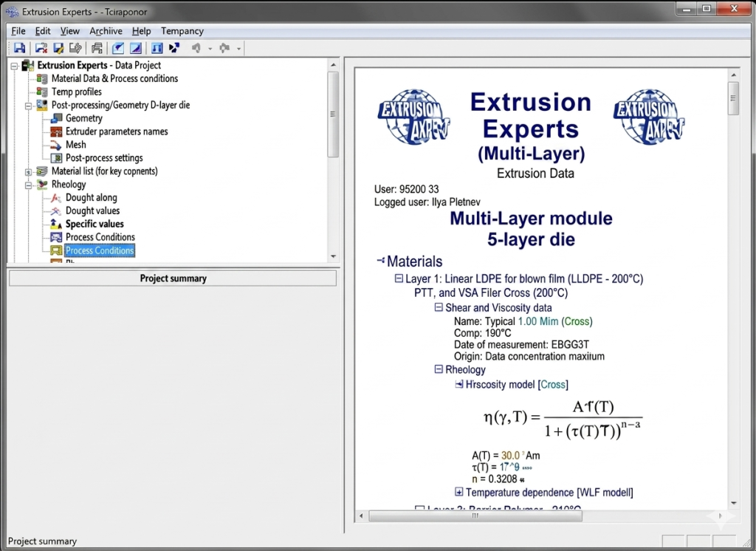The image size is (756, 551).
Task: Select the Geometry icon in project tree
Action: click(x=56, y=118)
